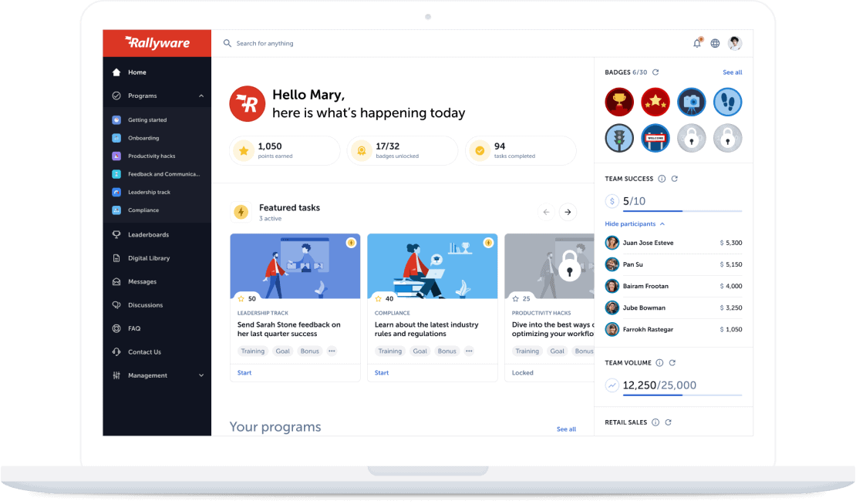Select participant Jube Bowman
Image resolution: width=856 pixels, height=504 pixels.
tap(674, 307)
